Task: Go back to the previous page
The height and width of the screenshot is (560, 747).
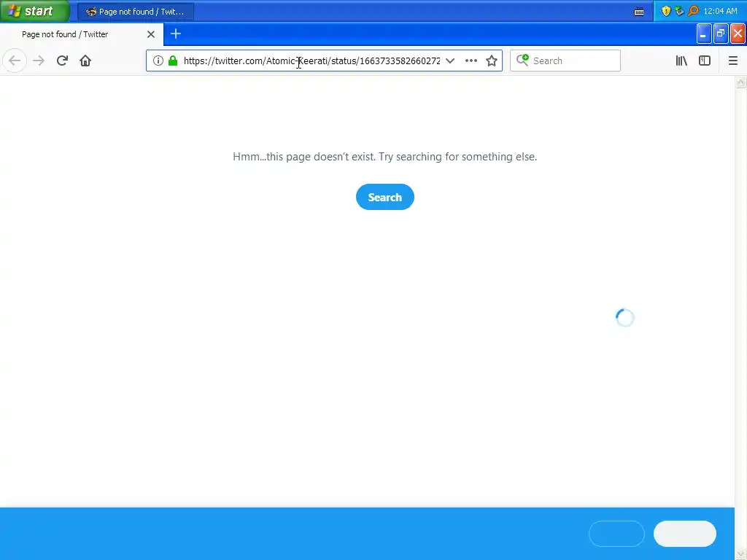Action: click(15, 61)
